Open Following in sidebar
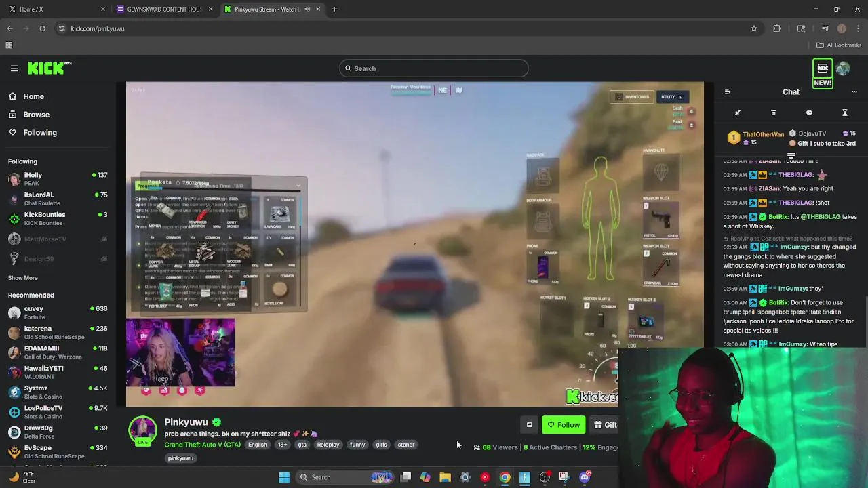This screenshot has width=868, height=488. [x=33, y=133]
